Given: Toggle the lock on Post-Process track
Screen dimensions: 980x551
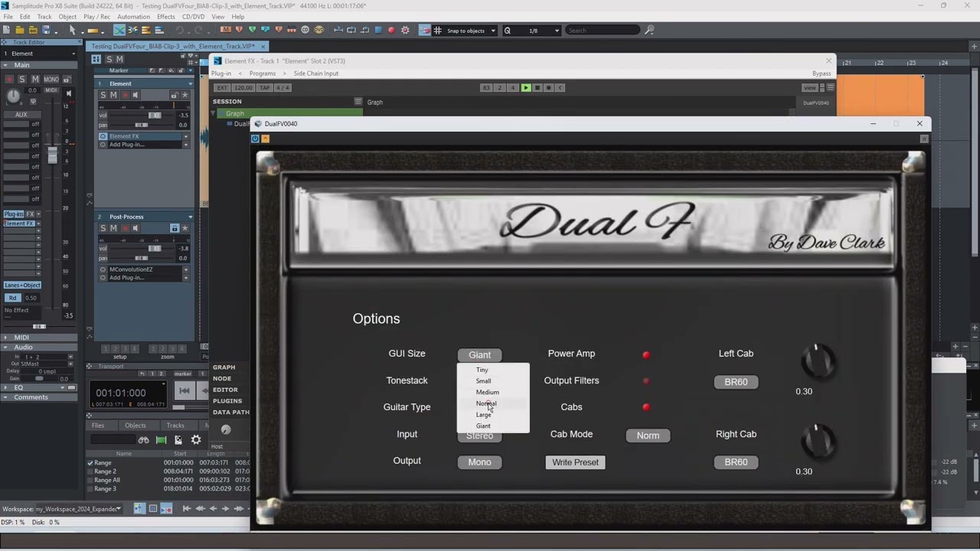Looking at the screenshot, I should [x=175, y=228].
